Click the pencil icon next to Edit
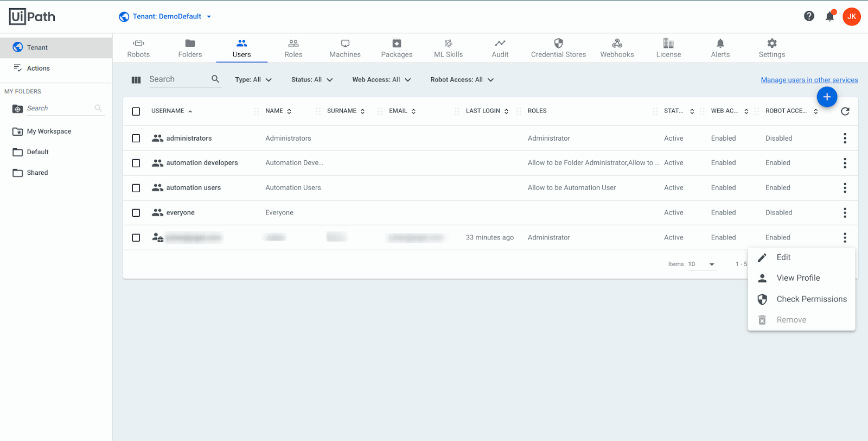Image resolution: width=868 pixels, height=441 pixels. [762, 257]
